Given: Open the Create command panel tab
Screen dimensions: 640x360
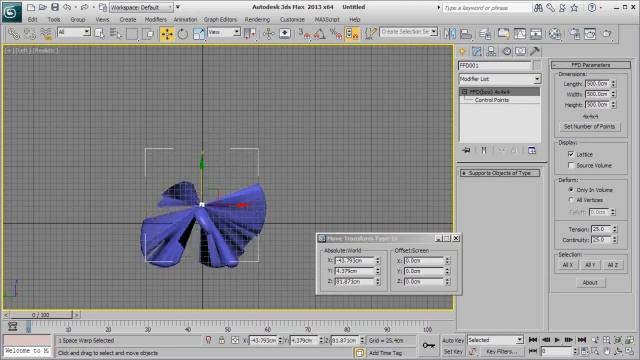Looking at the screenshot, I should tap(462, 51).
